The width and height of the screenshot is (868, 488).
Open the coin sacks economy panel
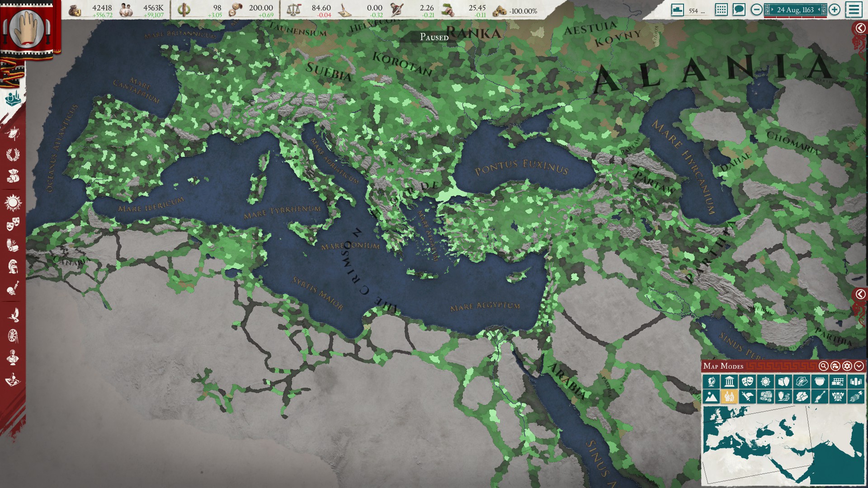(x=13, y=176)
